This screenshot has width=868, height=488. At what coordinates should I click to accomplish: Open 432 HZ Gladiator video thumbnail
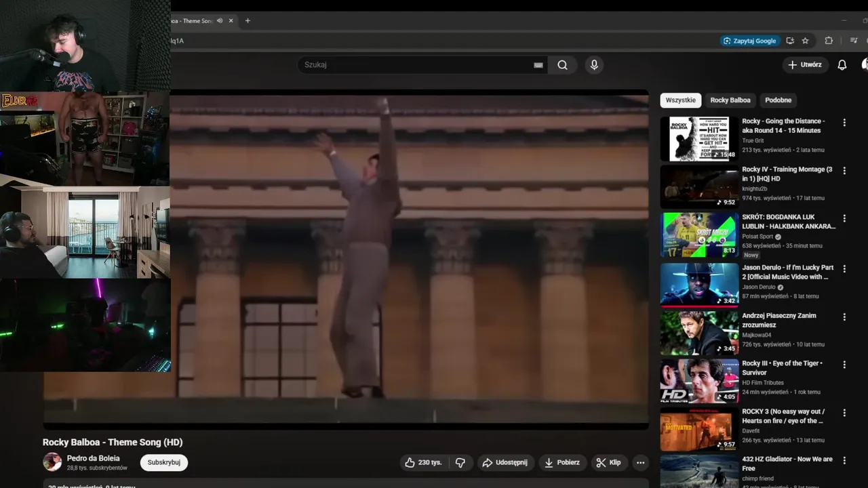[x=699, y=472]
